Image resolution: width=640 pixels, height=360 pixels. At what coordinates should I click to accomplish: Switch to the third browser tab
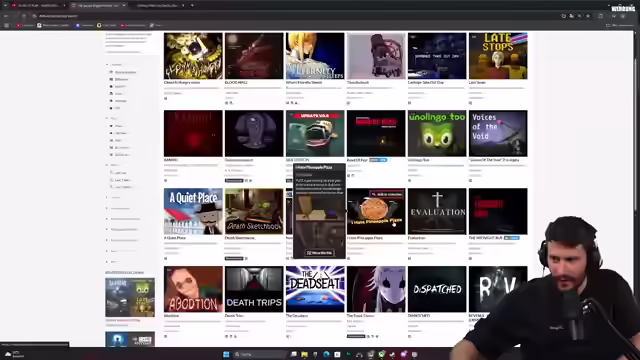(x=158, y=5)
